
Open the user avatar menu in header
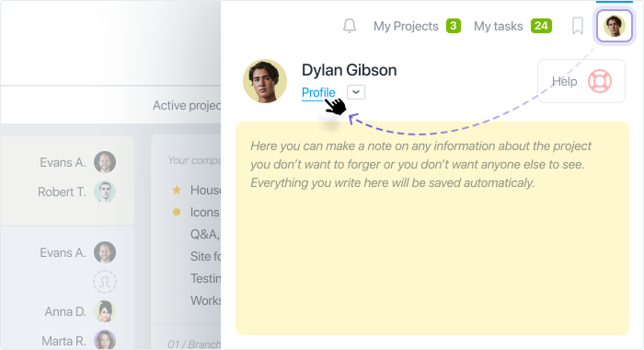point(614,26)
